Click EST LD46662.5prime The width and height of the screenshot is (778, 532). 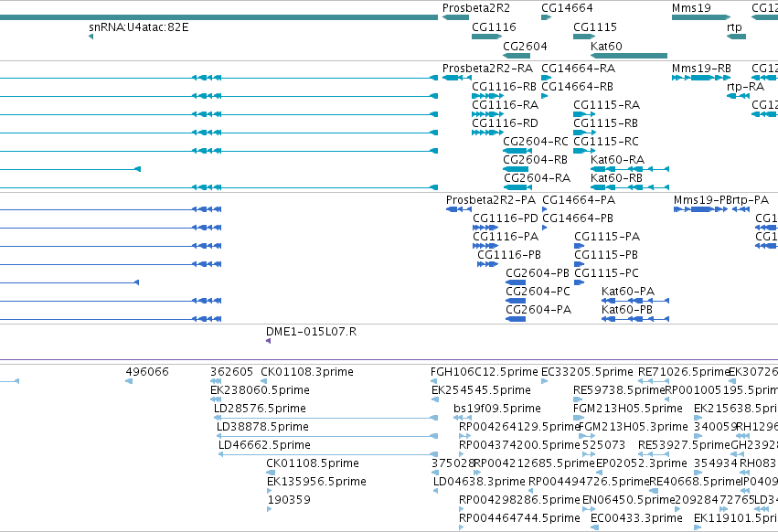point(264,446)
